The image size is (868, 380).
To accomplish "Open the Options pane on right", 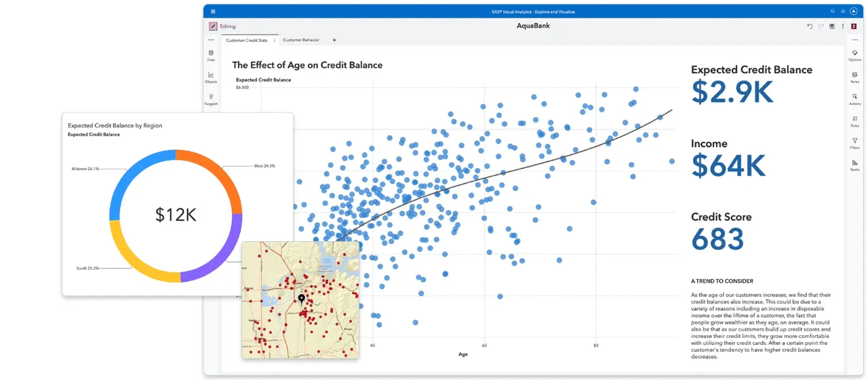I will pos(854,55).
